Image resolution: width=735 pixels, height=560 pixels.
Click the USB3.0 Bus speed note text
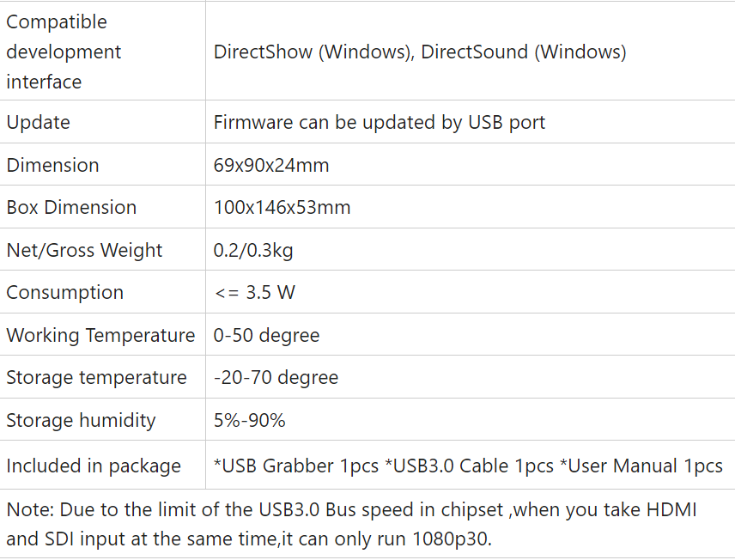point(352,526)
